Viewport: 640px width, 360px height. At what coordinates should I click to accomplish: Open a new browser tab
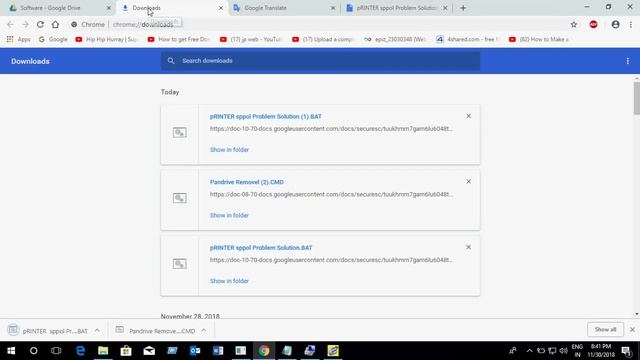(463, 8)
